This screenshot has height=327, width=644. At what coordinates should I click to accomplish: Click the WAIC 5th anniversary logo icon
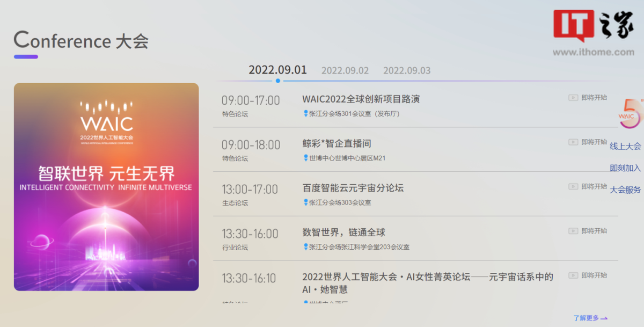click(x=630, y=114)
